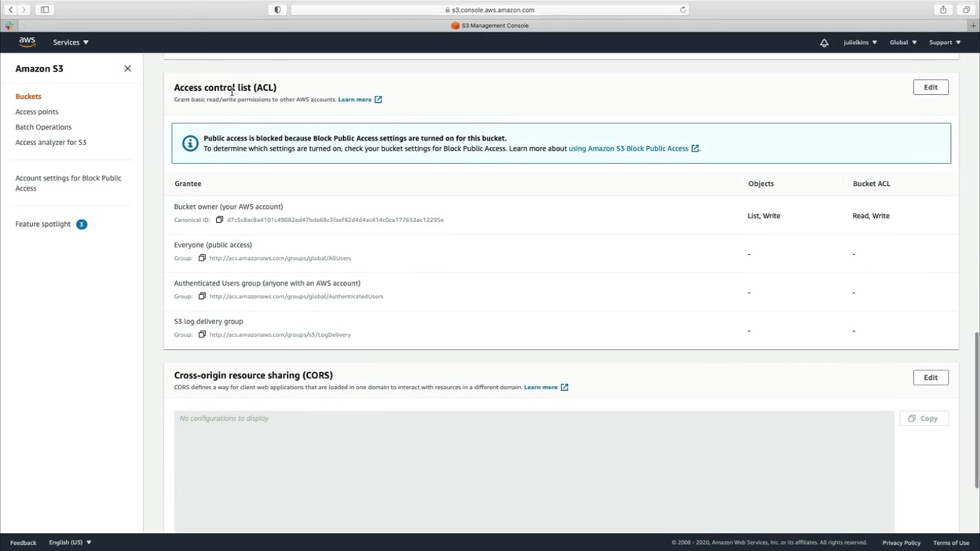Close the Amazon S3 sidebar
Screen dimensions: 980x551
click(127, 68)
